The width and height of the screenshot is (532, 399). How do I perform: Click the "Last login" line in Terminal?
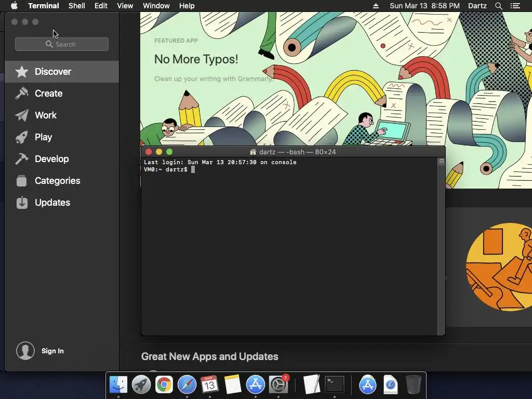pos(220,162)
